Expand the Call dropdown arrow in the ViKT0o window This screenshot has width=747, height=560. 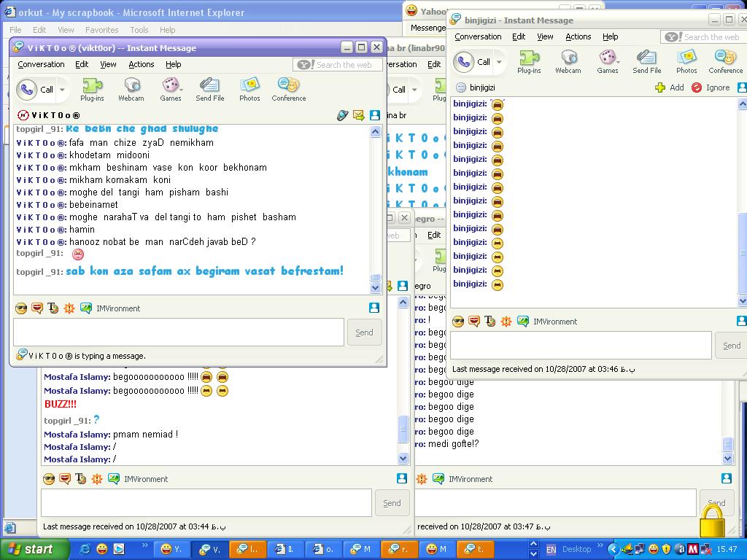[62, 90]
